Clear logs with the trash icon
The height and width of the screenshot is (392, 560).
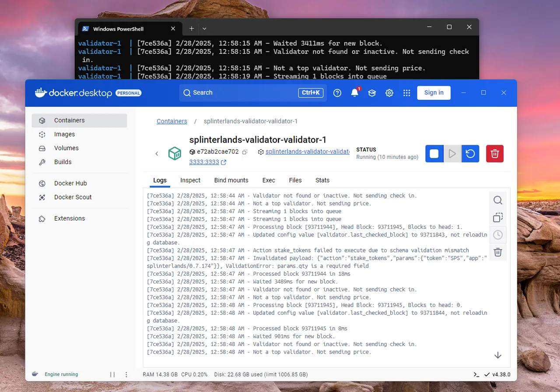coord(498,252)
